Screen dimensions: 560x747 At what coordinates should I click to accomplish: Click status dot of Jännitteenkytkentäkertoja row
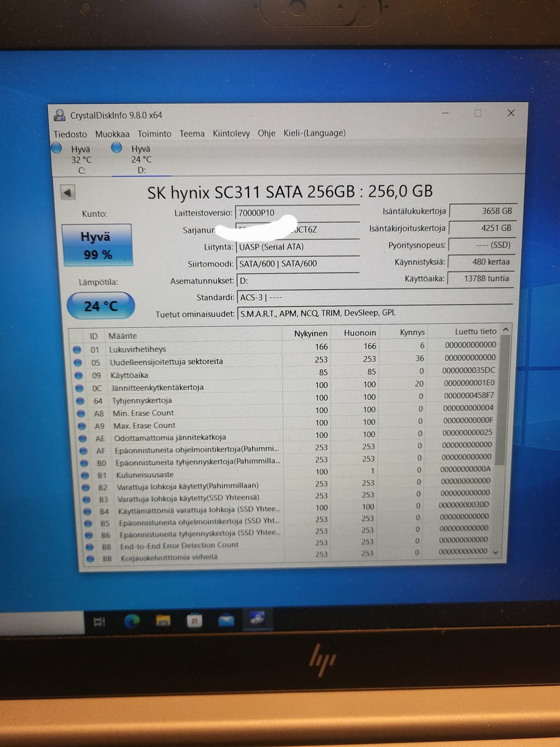pos(79,388)
